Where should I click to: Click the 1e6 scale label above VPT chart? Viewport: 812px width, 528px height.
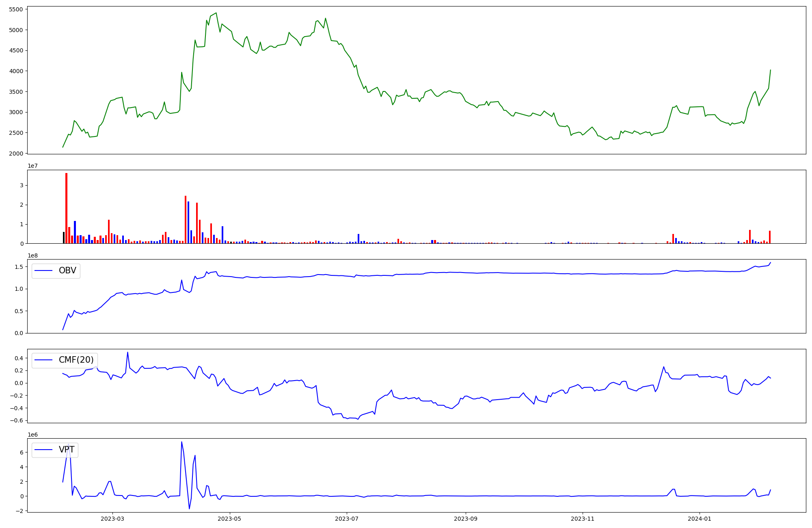(x=33, y=435)
